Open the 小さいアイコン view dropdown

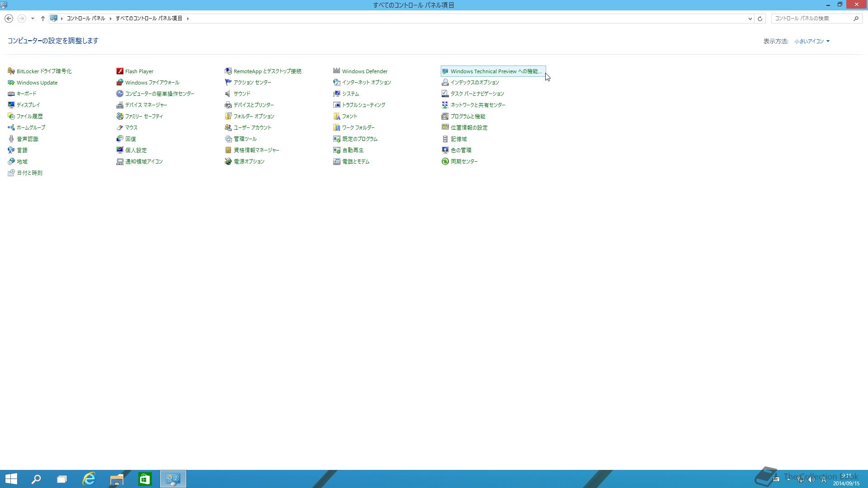pyautogui.click(x=812, y=41)
